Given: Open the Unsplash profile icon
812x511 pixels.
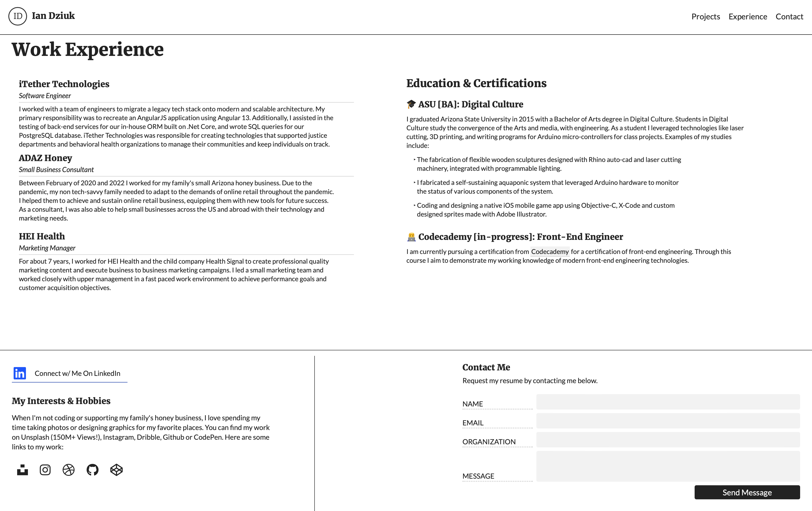Looking at the screenshot, I should coord(23,470).
